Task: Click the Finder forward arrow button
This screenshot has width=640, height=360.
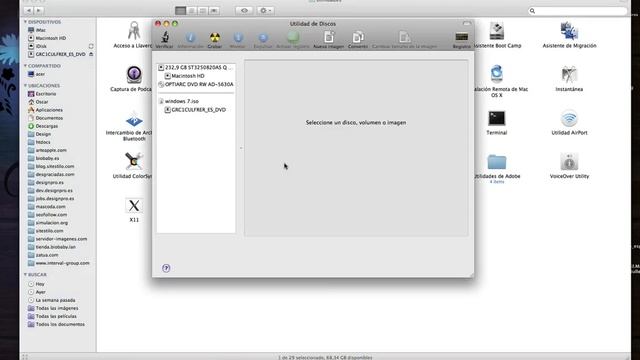Action: pyautogui.click(x=39, y=10)
